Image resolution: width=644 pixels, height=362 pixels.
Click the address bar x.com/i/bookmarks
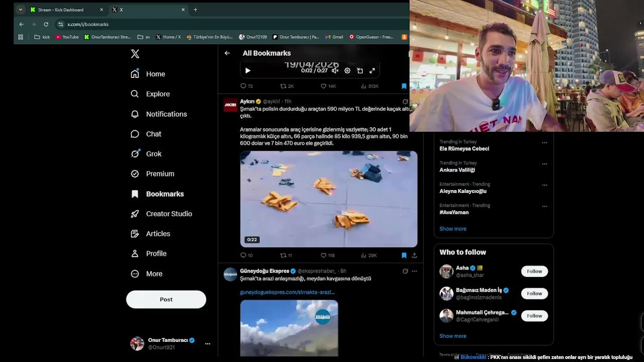point(88,24)
